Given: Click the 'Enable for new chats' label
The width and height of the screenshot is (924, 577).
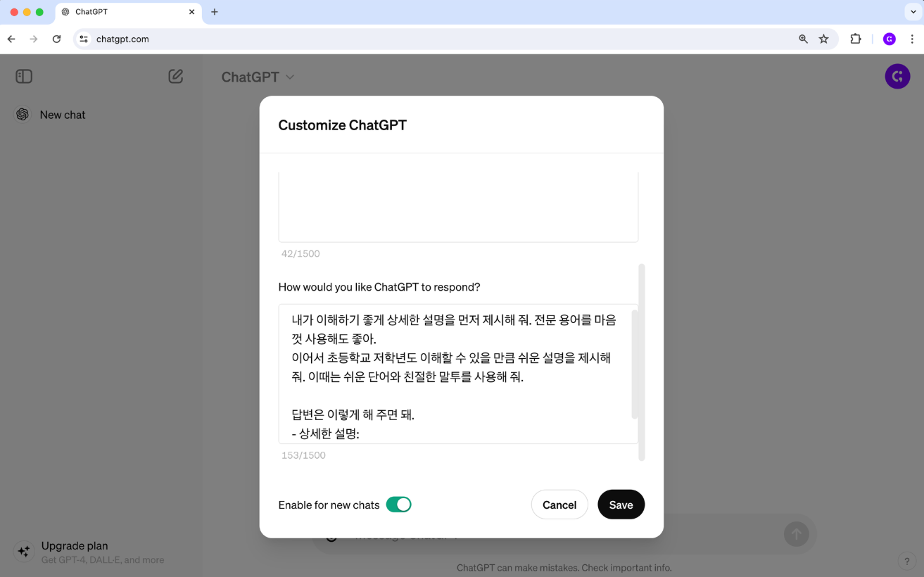Looking at the screenshot, I should 329,505.
